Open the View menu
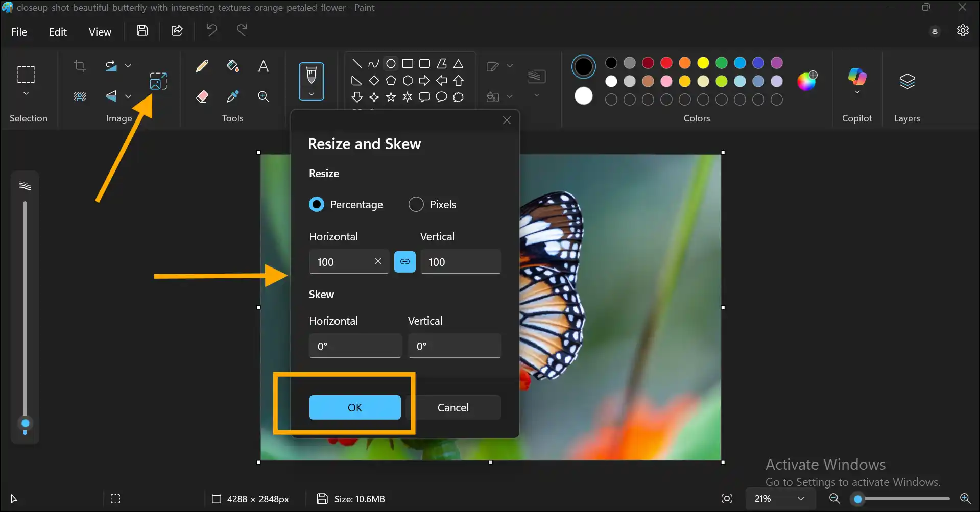The height and width of the screenshot is (512, 980). pos(100,32)
